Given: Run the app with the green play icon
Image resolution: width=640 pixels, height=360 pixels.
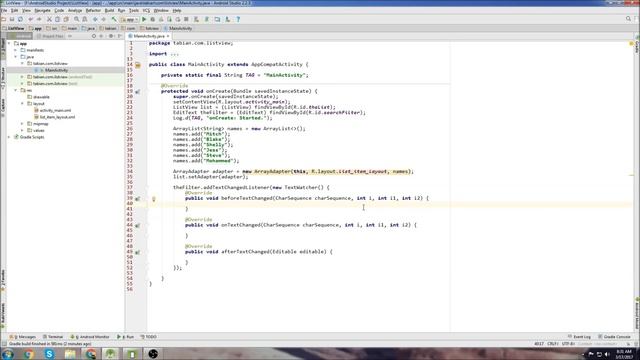Looking at the screenshot, I should [144, 19].
